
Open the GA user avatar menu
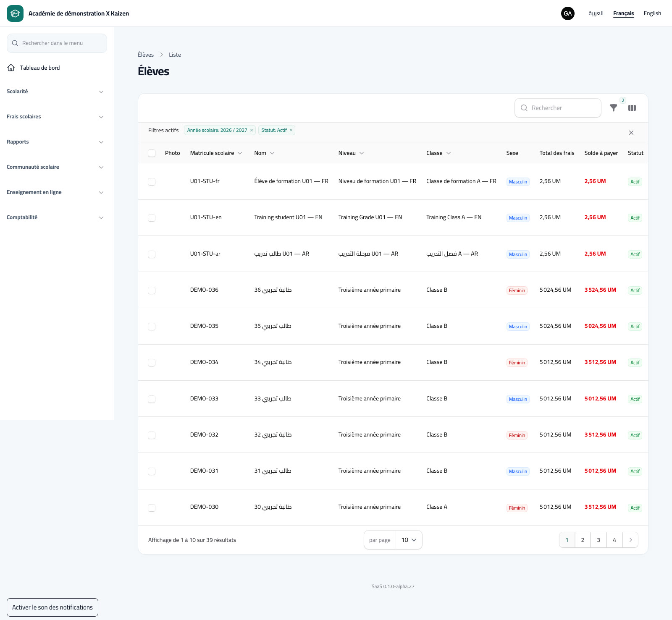coord(568,13)
